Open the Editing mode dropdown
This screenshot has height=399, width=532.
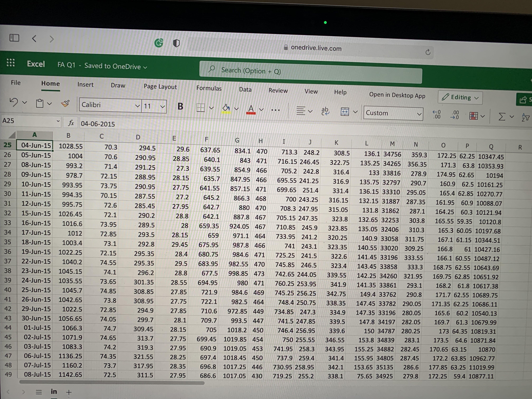coord(460,98)
